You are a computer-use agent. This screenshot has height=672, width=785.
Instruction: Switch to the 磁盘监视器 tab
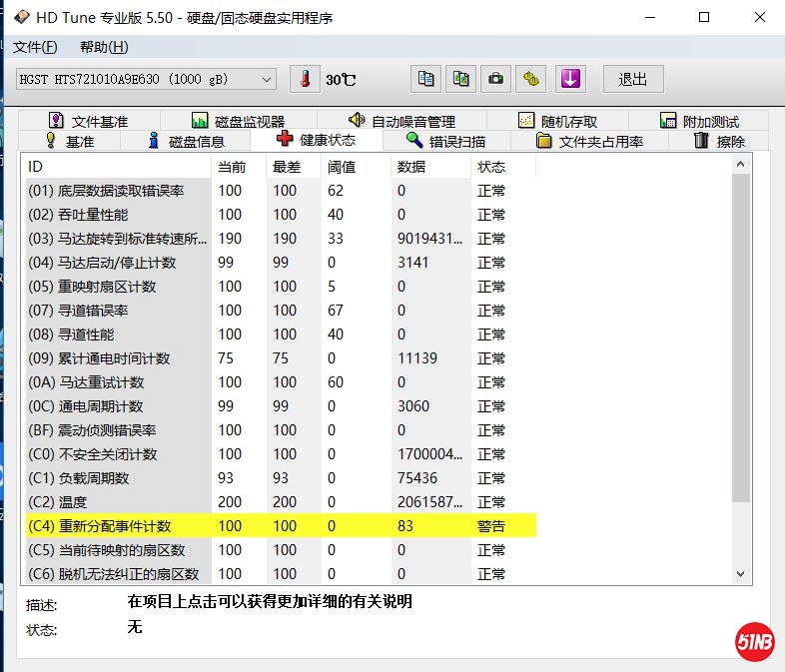click(238, 121)
